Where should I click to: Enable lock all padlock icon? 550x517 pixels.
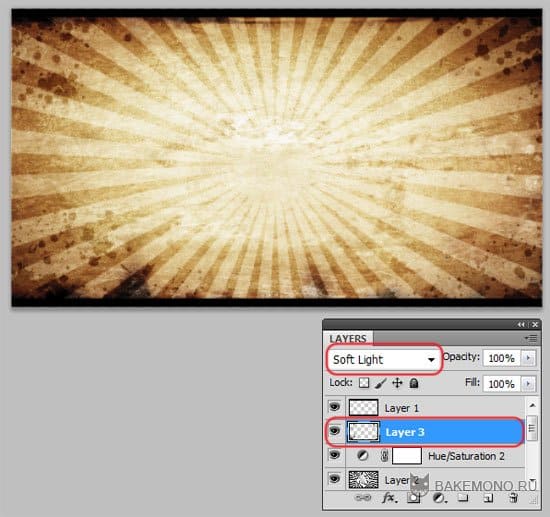click(414, 383)
